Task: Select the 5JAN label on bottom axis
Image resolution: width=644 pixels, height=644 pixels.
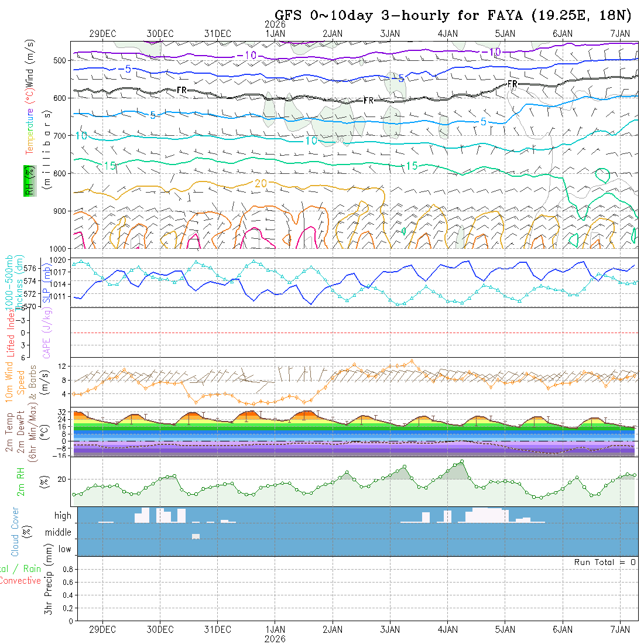Action: (x=505, y=629)
